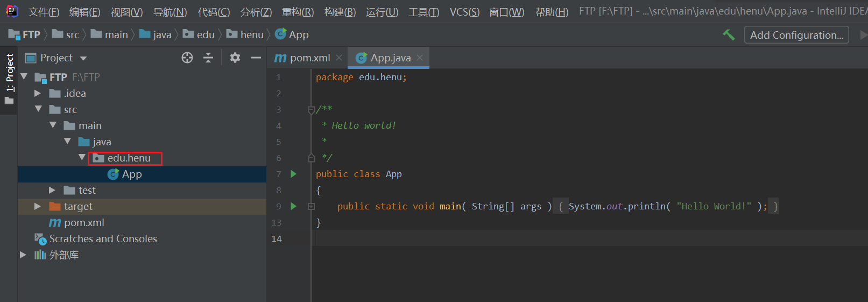Open Project view dropdown arrow
Image resolution: width=868 pixels, height=302 pixels.
(x=83, y=58)
